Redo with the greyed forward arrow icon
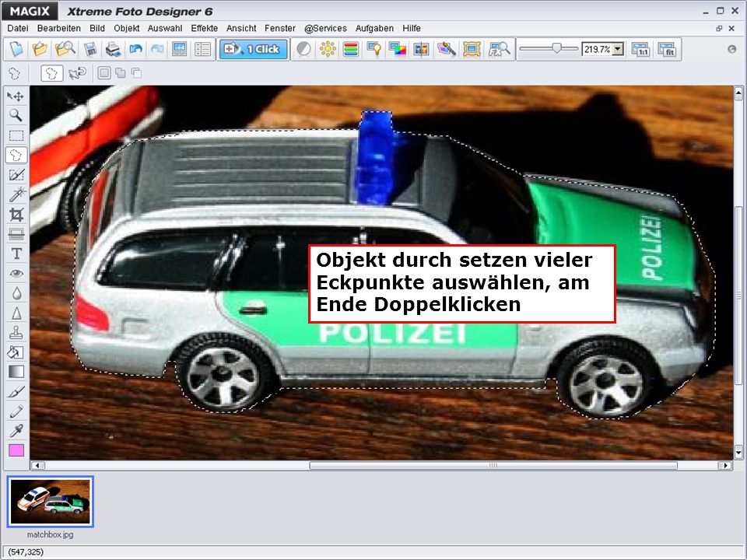 157,49
